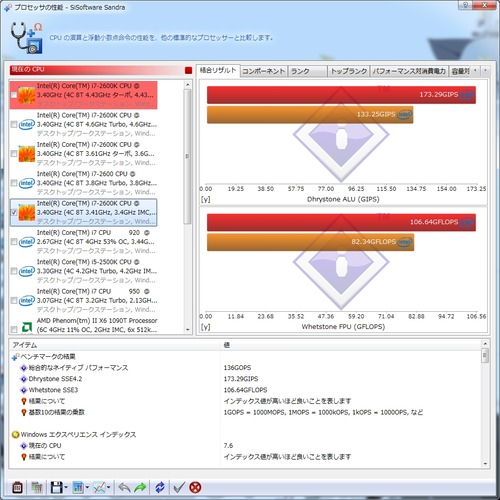Click the grey back arrow icon
500x500 pixels.
click(x=124, y=488)
